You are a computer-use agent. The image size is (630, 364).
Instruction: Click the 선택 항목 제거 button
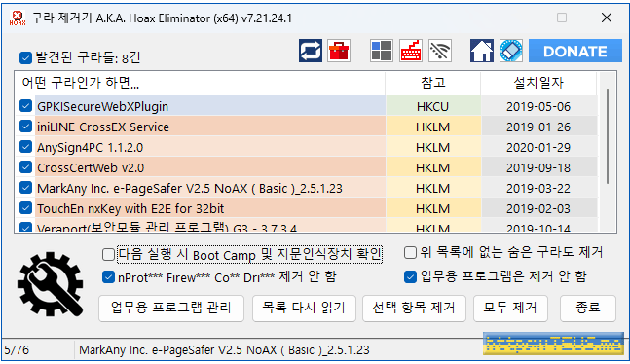[x=414, y=309]
